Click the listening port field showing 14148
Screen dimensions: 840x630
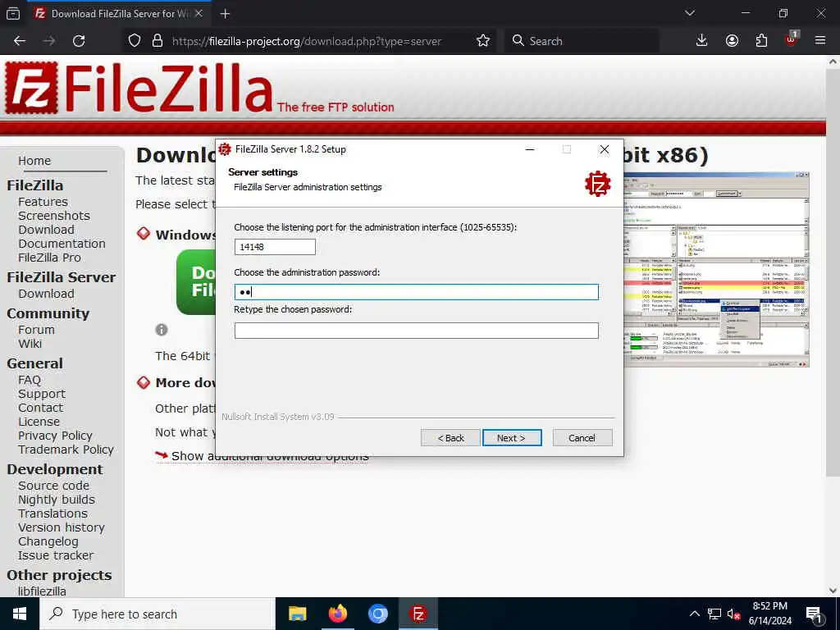[275, 247]
